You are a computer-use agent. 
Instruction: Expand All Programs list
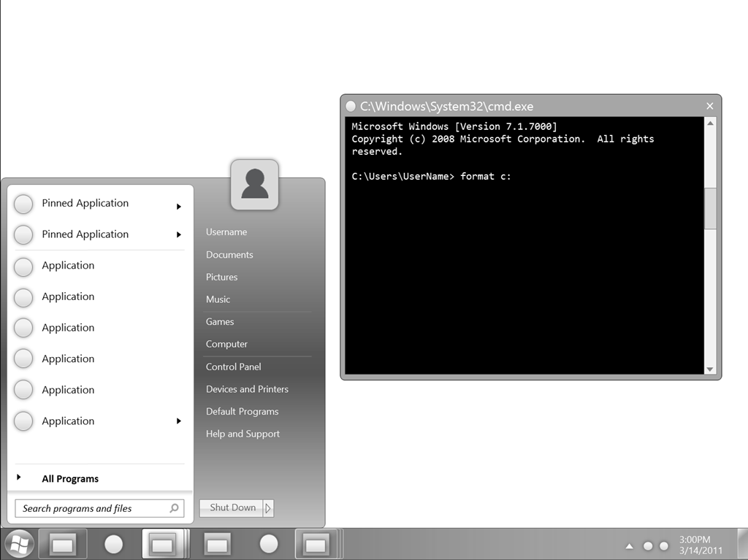(x=70, y=479)
